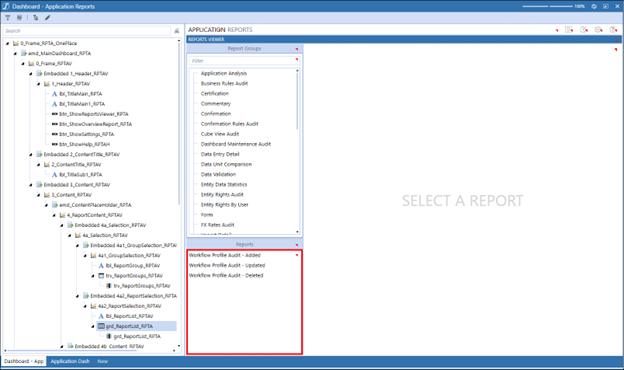Image resolution: width=624 pixels, height=370 pixels.
Task: Click the label icon of lbl_ReportList_RPTAV
Action: (101, 316)
